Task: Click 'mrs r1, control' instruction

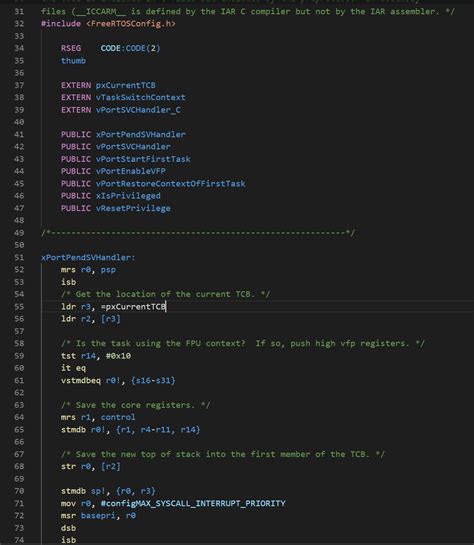Action: pos(98,417)
